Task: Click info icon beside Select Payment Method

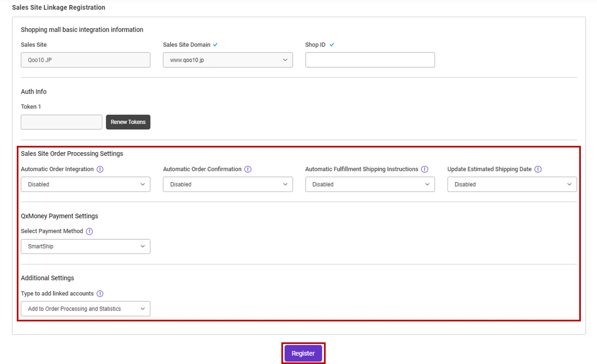Action: coord(89,231)
